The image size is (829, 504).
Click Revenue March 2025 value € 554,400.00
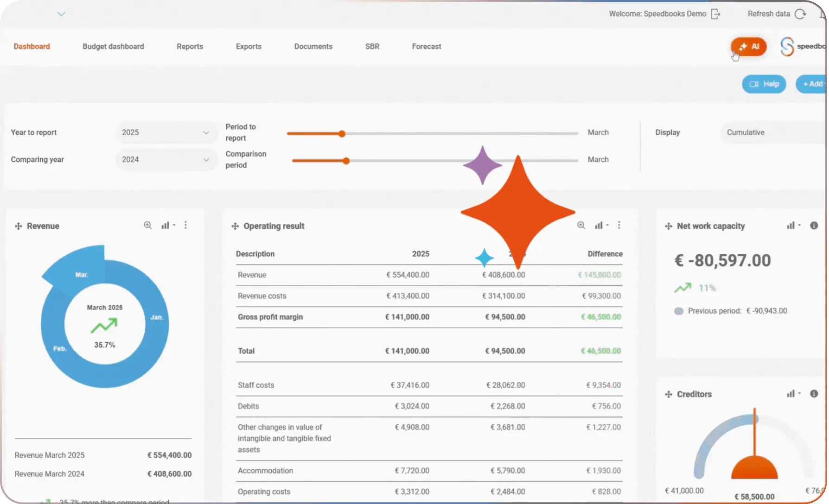pos(169,455)
